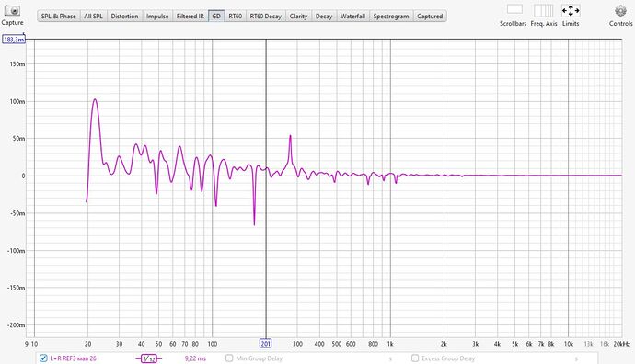Click the 183.3m vertical cursor value box
This screenshot has width=635, height=364.
coord(14,40)
